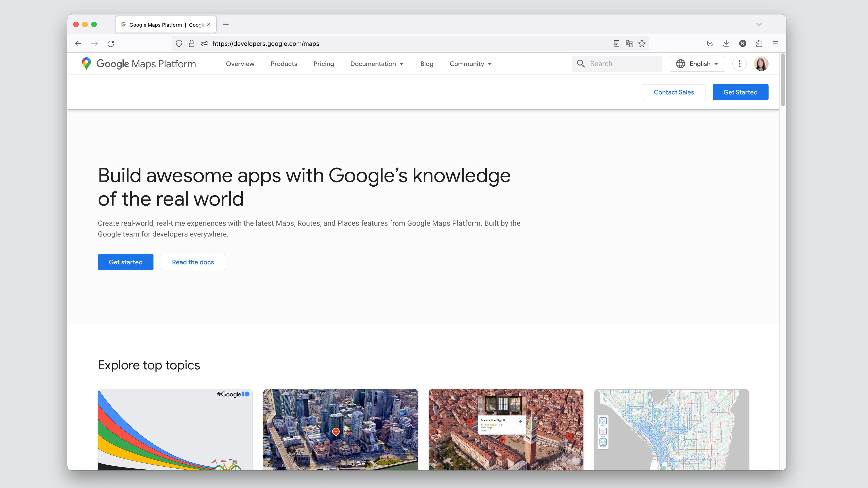The height and width of the screenshot is (488, 868).
Task: Click the list all tabs chevron
Action: (759, 24)
